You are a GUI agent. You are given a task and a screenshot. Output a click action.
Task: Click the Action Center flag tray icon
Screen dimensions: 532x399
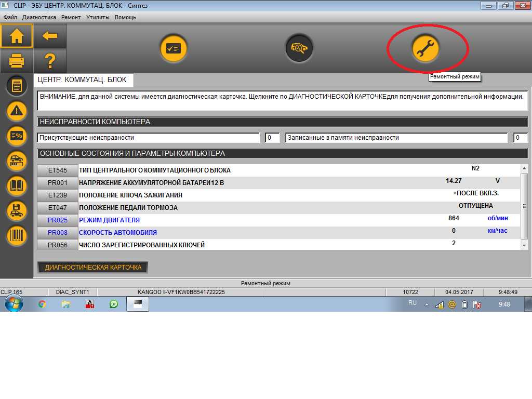[x=477, y=304]
